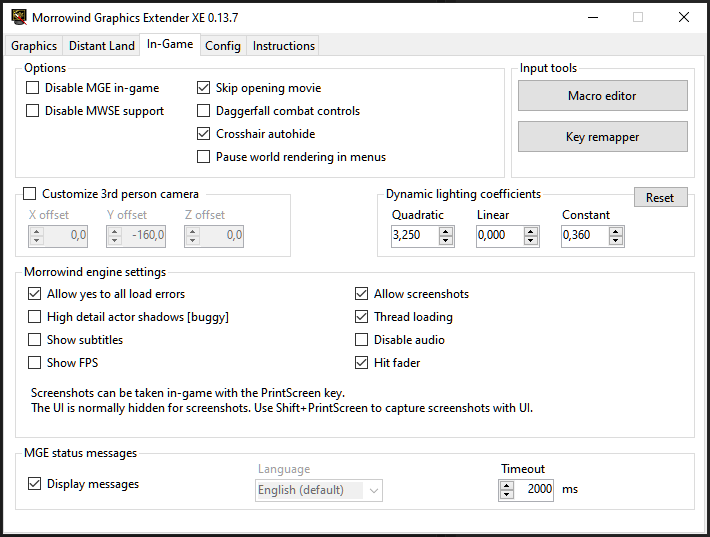Uncheck the Hit fader option
Image resolution: width=710 pixels, height=537 pixels.
point(362,363)
